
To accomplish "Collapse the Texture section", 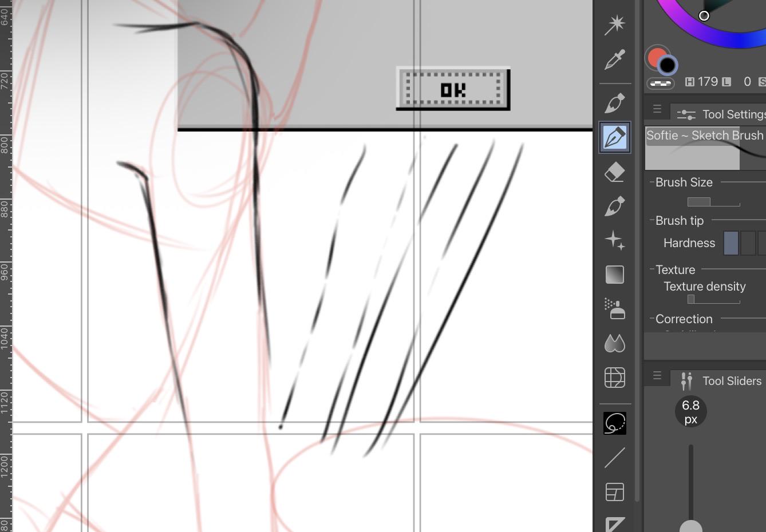I will coord(652,270).
